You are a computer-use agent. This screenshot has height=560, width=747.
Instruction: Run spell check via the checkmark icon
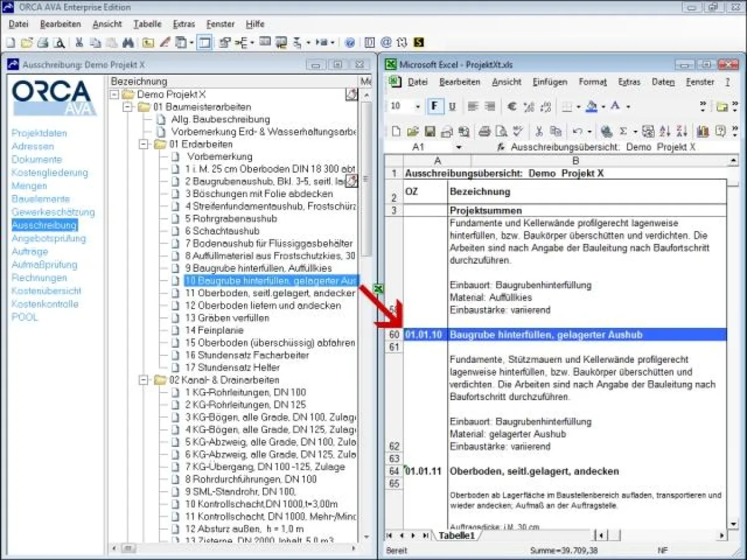[x=518, y=131]
